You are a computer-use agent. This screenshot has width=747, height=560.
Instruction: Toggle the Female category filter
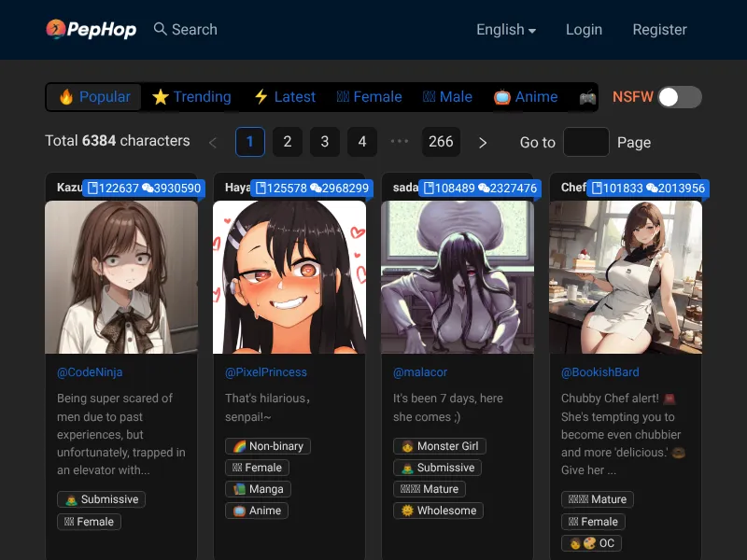point(369,96)
